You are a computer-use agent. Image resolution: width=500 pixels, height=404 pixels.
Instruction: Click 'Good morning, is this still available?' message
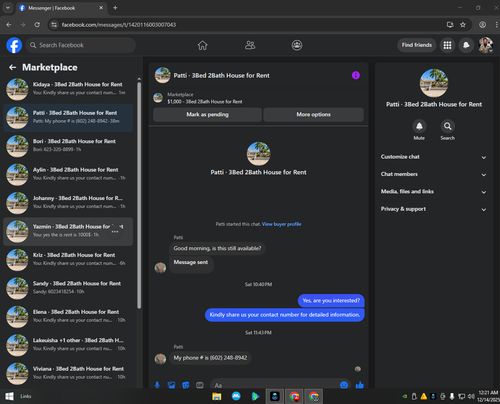pos(217,248)
